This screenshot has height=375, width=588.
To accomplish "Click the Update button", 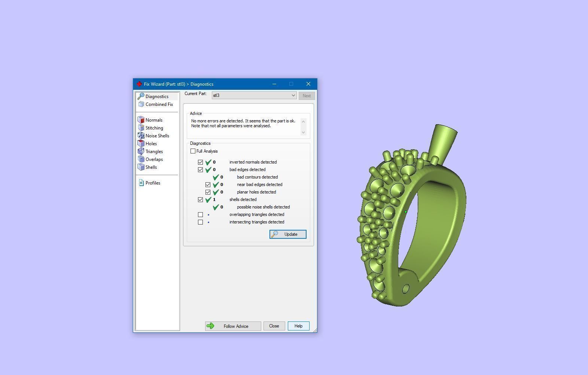I will tap(288, 234).
